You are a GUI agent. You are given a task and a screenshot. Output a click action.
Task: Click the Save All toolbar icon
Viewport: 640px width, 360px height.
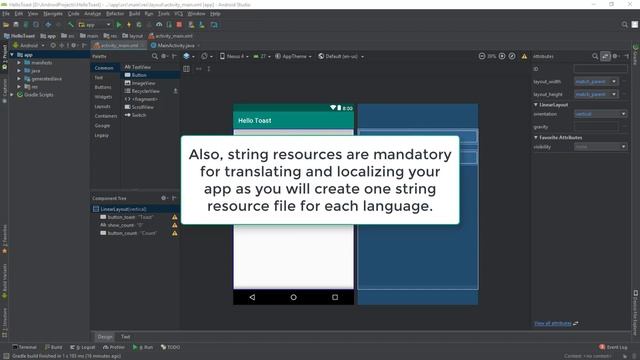click(16, 25)
